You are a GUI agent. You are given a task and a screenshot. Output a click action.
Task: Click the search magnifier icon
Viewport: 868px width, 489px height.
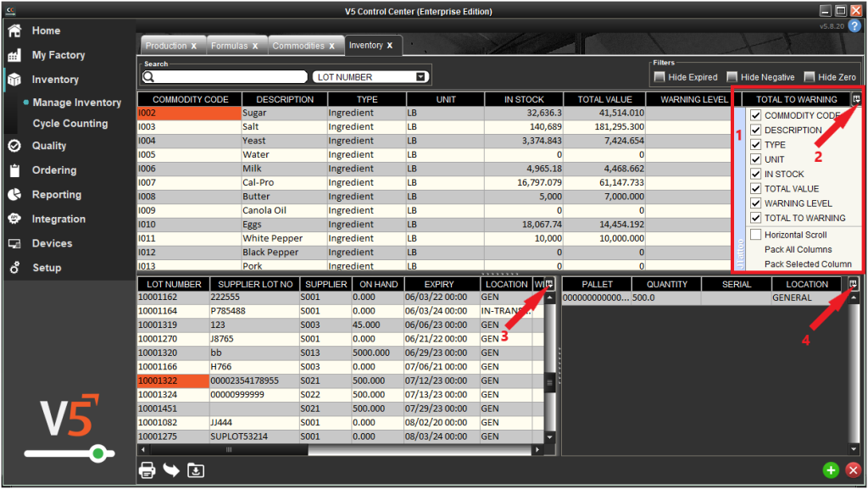[x=148, y=77]
